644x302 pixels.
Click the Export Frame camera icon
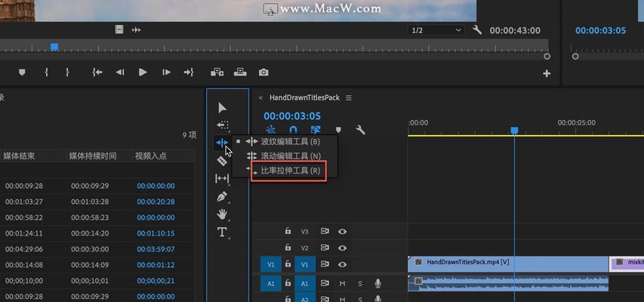[263, 72]
